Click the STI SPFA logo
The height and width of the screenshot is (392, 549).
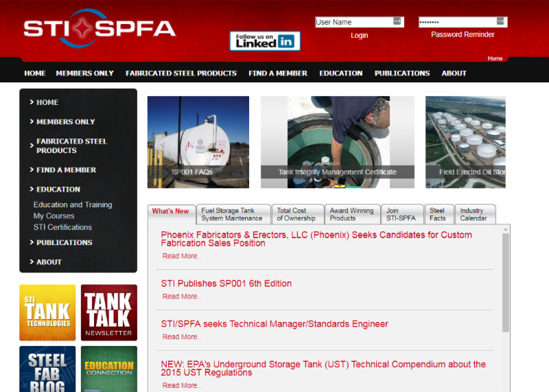(100, 28)
